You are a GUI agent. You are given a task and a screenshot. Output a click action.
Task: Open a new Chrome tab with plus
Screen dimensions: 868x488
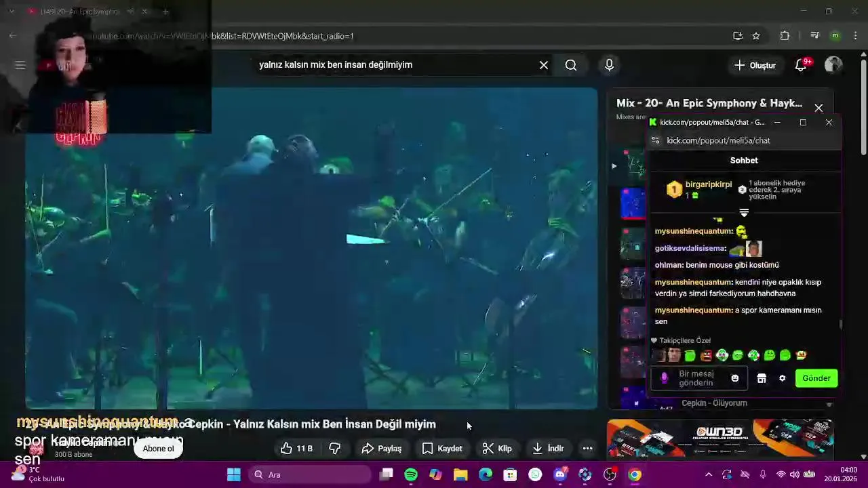165,12
